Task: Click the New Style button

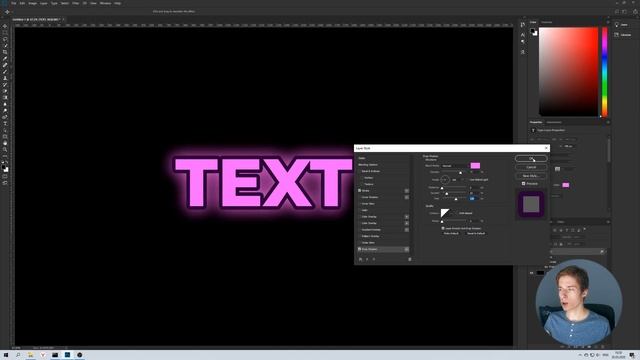Action: [531, 176]
